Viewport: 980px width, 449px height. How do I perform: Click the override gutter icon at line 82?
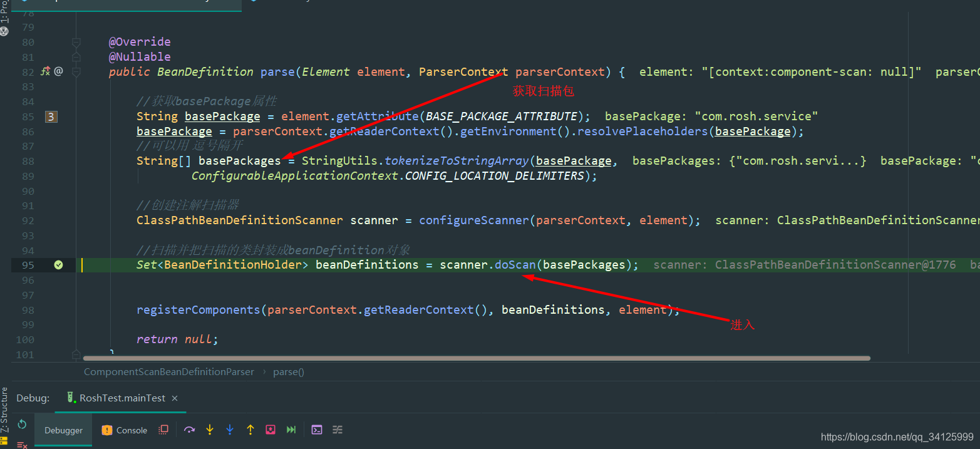[x=45, y=71]
